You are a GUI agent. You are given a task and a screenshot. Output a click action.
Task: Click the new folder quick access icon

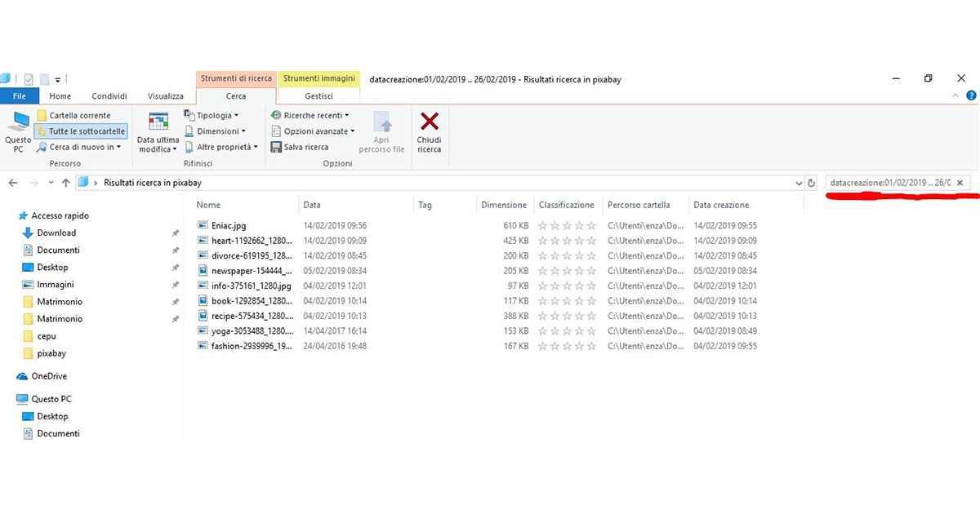[45, 79]
